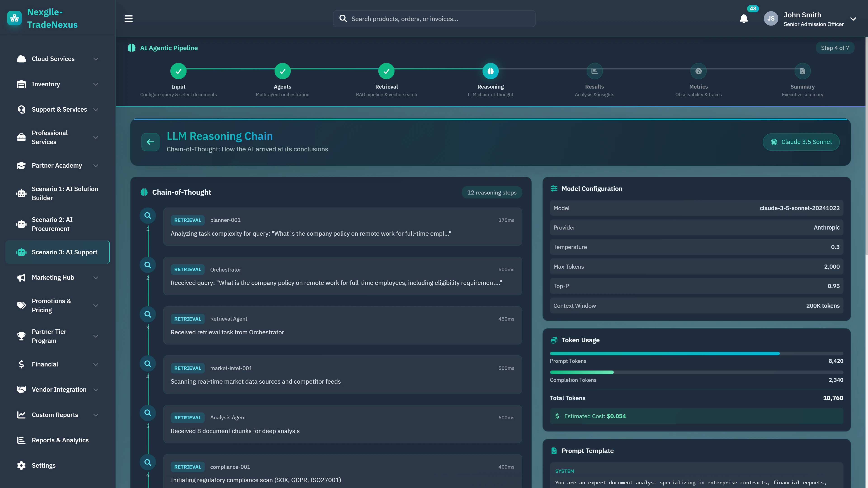The image size is (868, 488).
Task: Toggle the hamburger sidebar menu
Action: pos(128,19)
